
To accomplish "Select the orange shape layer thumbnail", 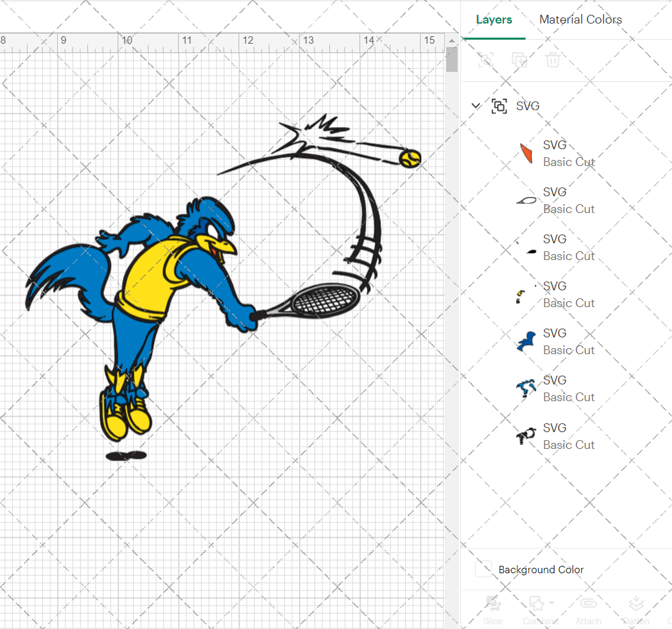I will [x=526, y=153].
